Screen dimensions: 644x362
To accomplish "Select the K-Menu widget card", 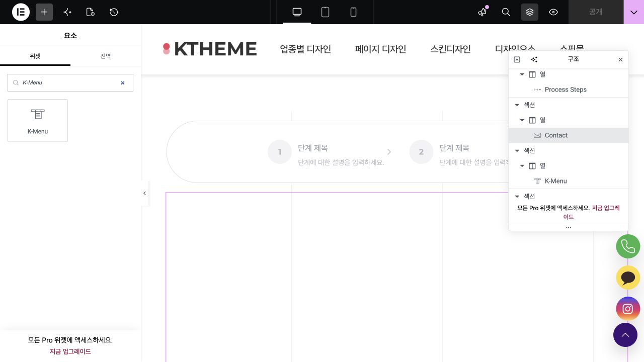I will coord(38,121).
